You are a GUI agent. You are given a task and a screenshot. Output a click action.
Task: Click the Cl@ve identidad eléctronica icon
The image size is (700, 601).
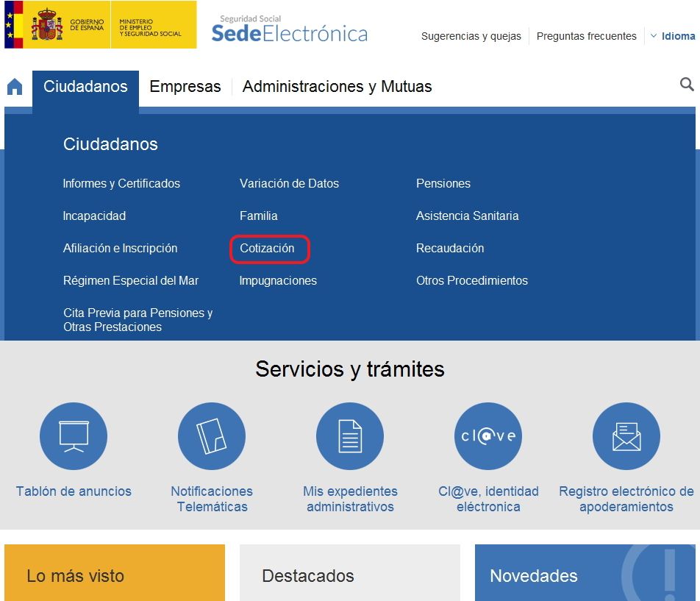[x=488, y=435]
